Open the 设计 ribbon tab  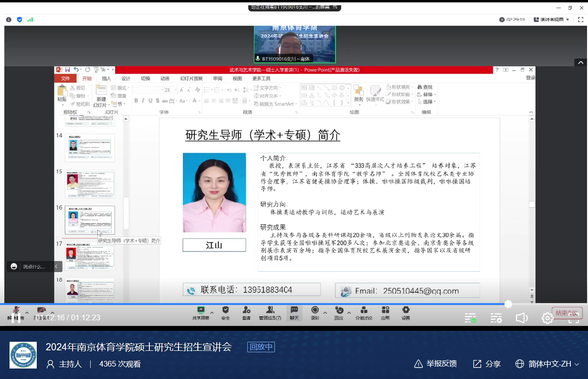click(126, 79)
